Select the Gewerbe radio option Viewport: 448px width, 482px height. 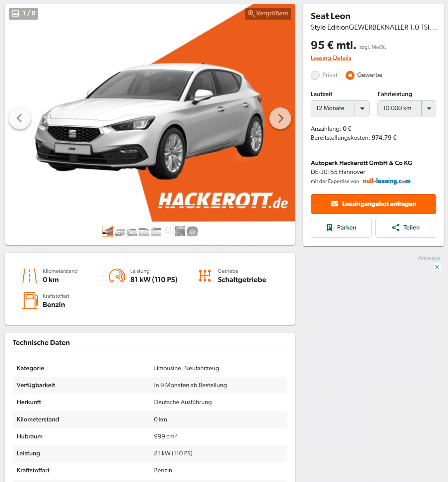pyautogui.click(x=350, y=75)
